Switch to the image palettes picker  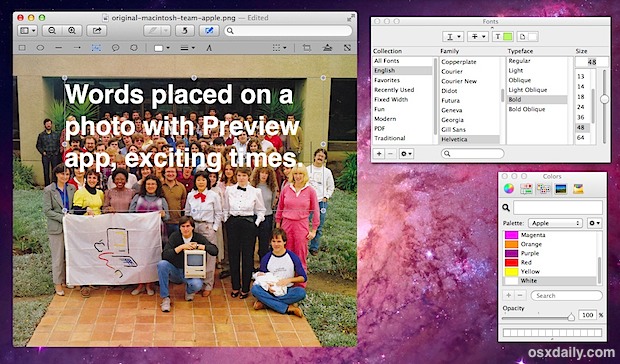[x=561, y=189]
